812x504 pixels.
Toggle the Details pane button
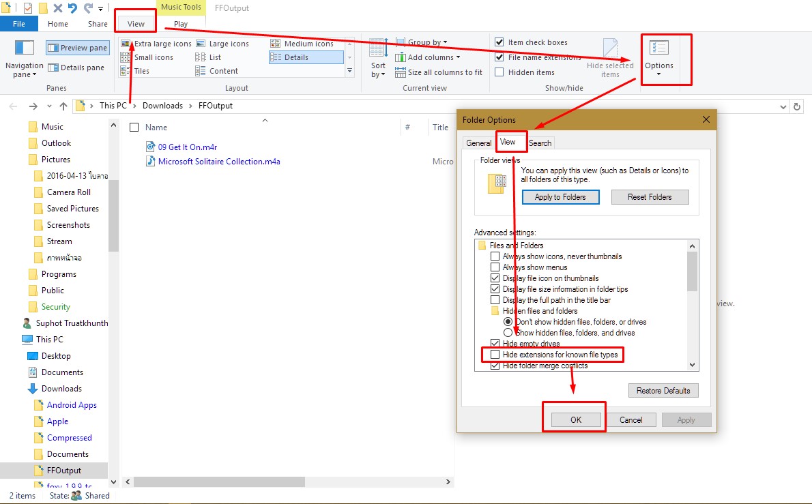point(76,68)
